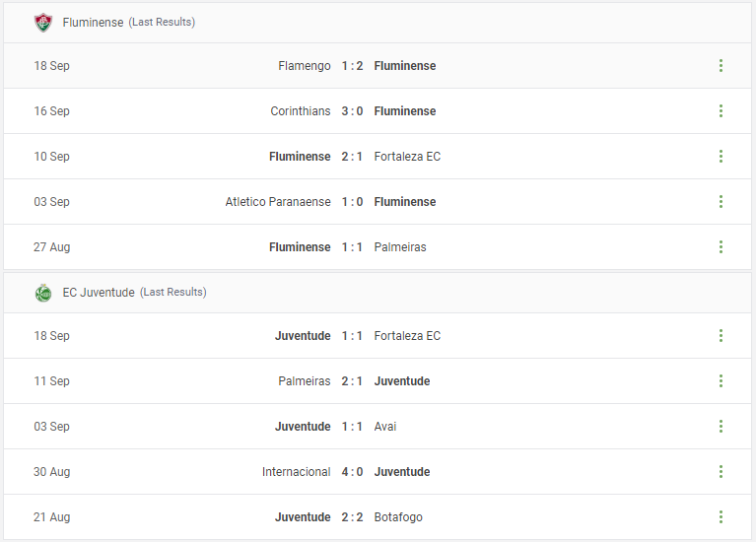The image size is (756, 542).
Task: Select Corinthians team name
Action: [301, 111]
